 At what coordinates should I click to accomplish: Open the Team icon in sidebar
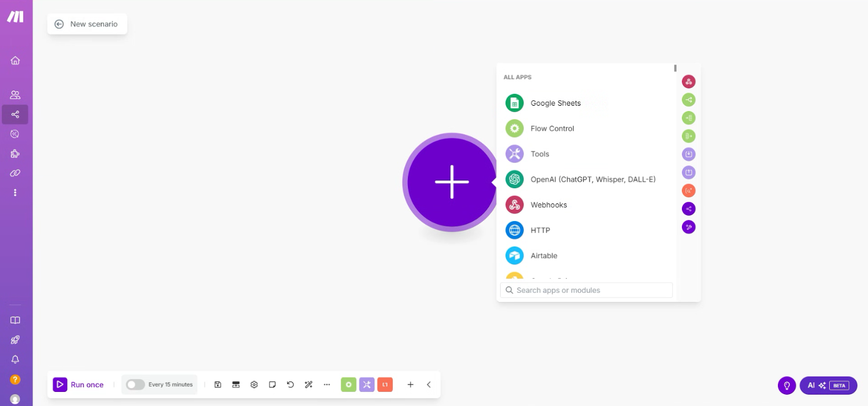click(x=15, y=95)
